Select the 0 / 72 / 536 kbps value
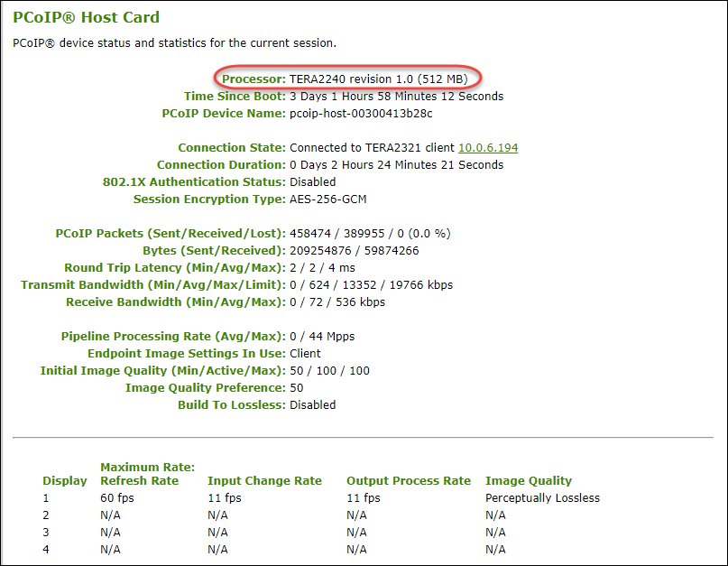Viewport: 728px width, 566px height. (x=337, y=302)
